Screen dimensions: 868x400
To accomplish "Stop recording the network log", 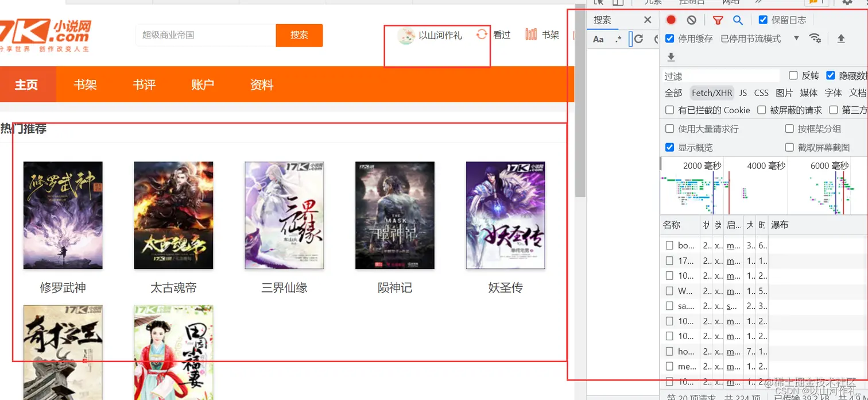I will [671, 20].
